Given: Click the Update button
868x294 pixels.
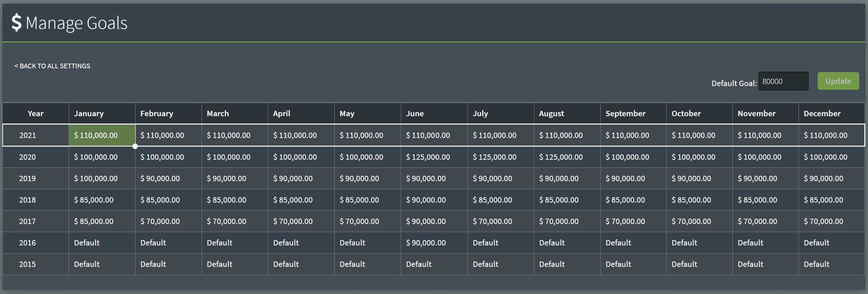Looking at the screenshot, I should [838, 81].
